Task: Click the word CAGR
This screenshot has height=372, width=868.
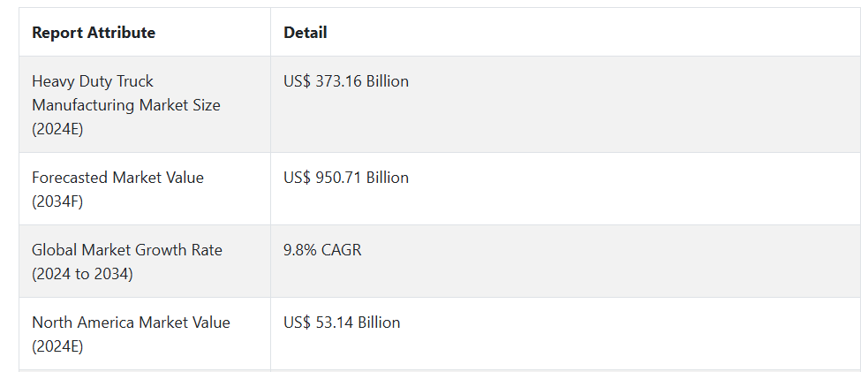Action: point(341,250)
